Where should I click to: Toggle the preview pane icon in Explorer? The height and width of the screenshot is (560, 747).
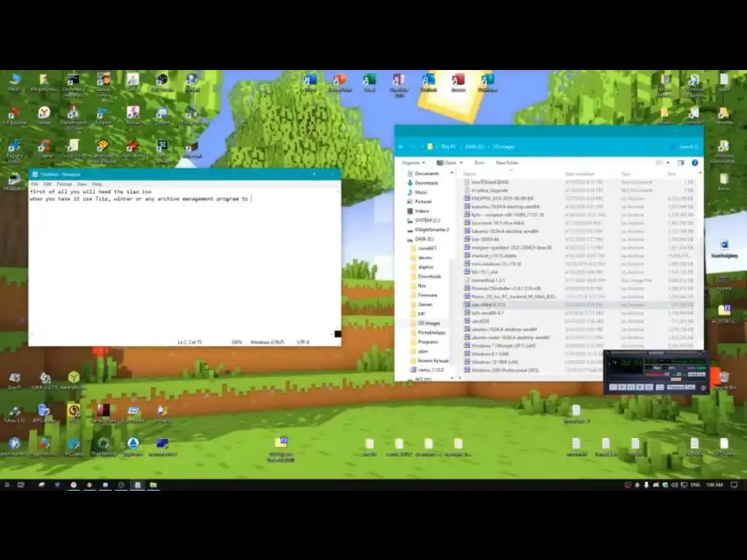pos(681,163)
